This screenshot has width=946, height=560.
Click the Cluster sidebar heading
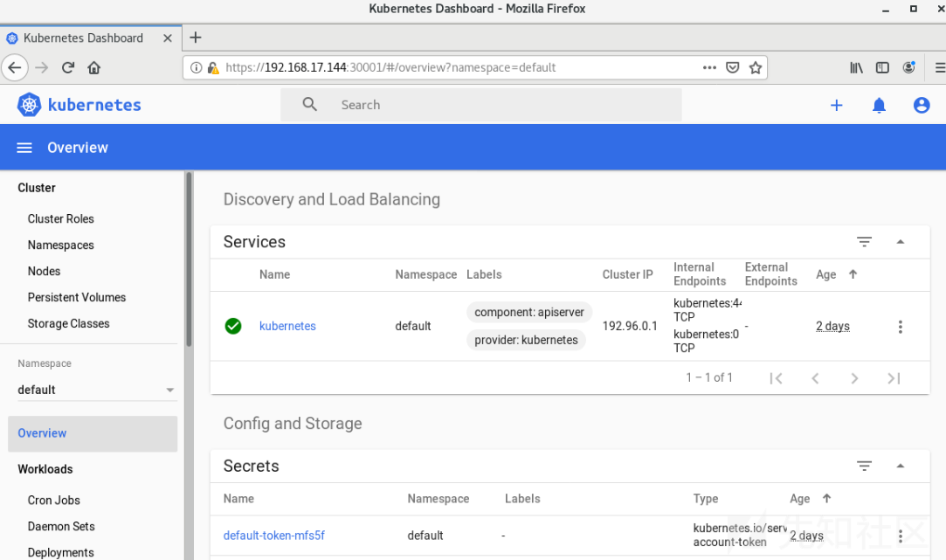tap(36, 188)
